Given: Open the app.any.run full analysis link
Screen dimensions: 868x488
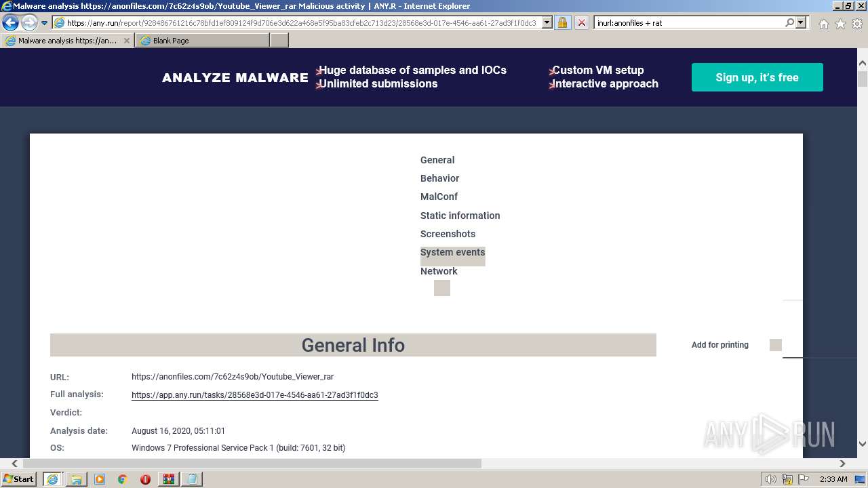Looking at the screenshot, I should pyautogui.click(x=254, y=395).
